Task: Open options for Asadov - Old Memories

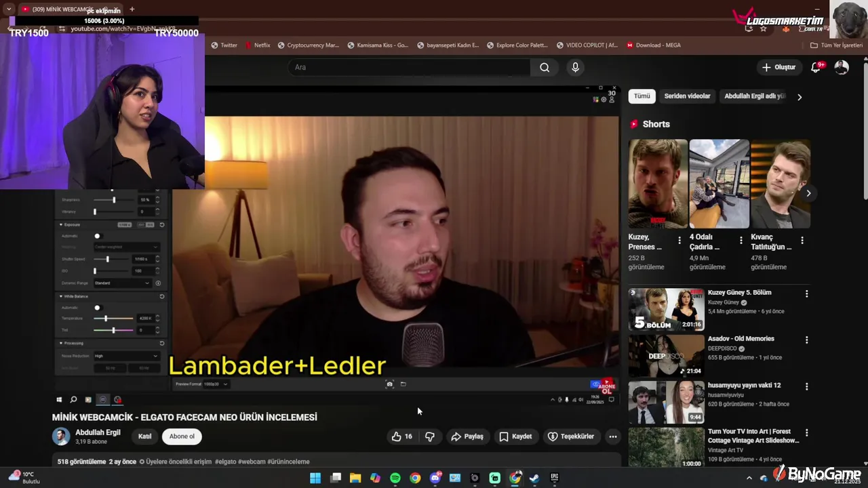Action: 806,340
